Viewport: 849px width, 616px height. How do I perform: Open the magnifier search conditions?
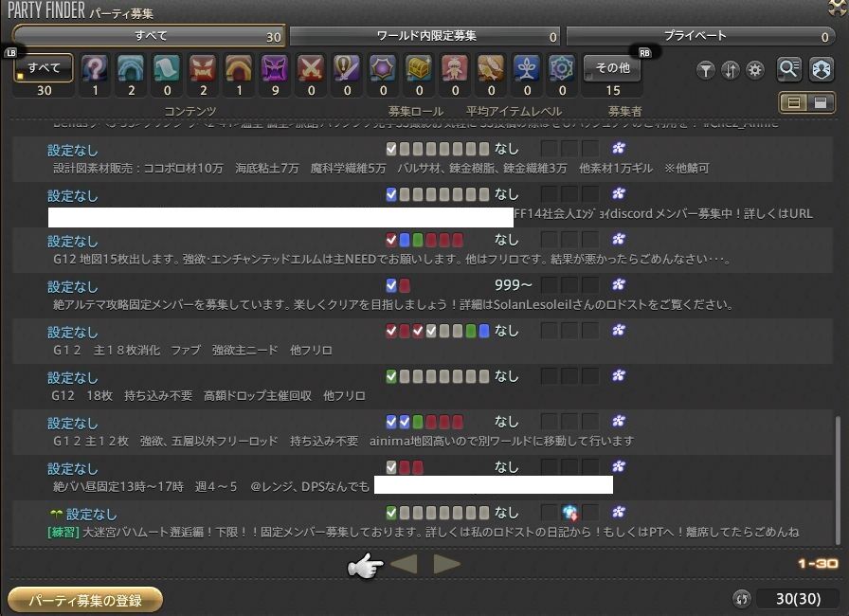789,69
